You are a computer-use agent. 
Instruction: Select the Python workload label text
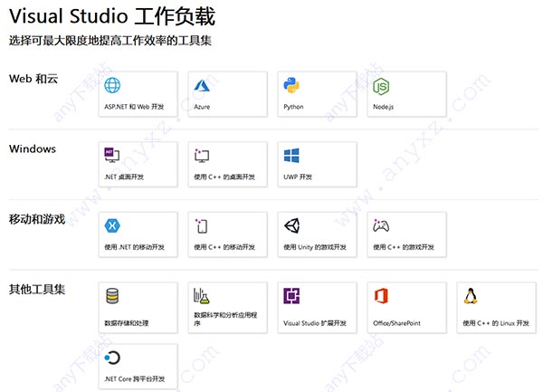coord(293,107)
